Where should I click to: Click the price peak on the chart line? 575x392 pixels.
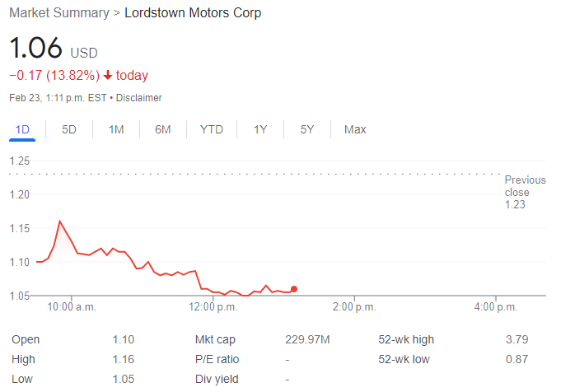coord(60,221)
